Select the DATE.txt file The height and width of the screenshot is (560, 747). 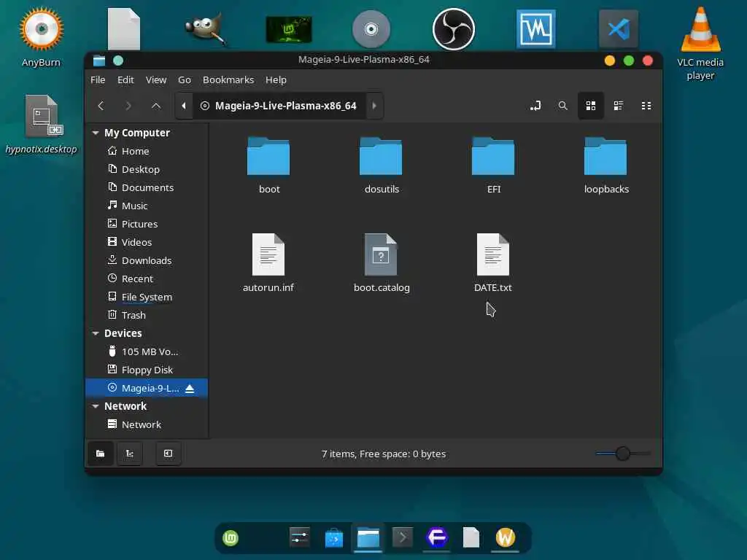tap(493, 262)
